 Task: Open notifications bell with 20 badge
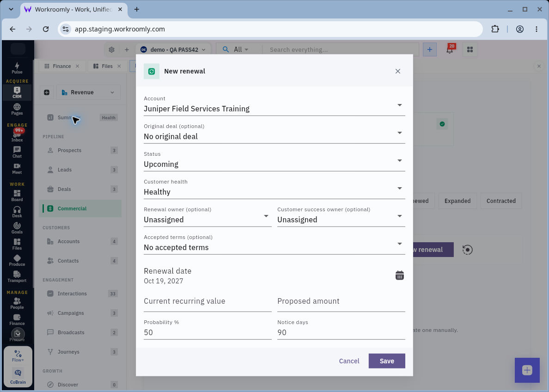point(450,49)
